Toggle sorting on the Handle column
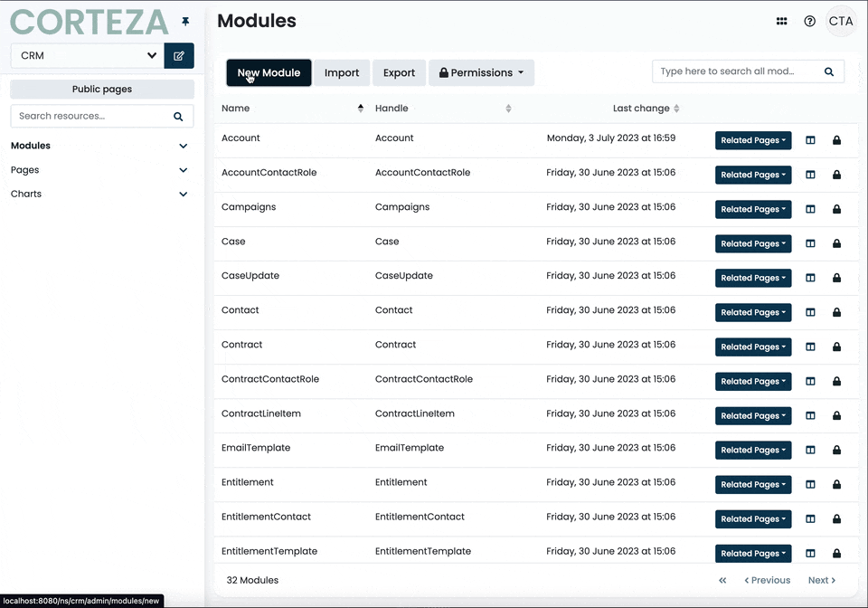Image resolution: width=868 pixels, height=608 pixels. [507, 108]
